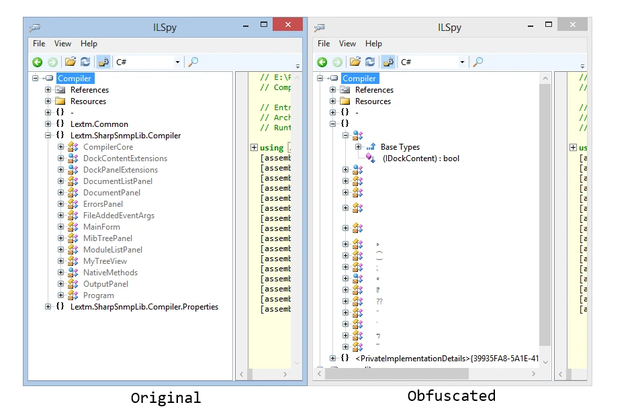Image resolution: width=640 pixels, height=415 pixels.
Task: Click scroll right arrow in Original code pane
Action: pyautogui.click(x=285, y=374)
